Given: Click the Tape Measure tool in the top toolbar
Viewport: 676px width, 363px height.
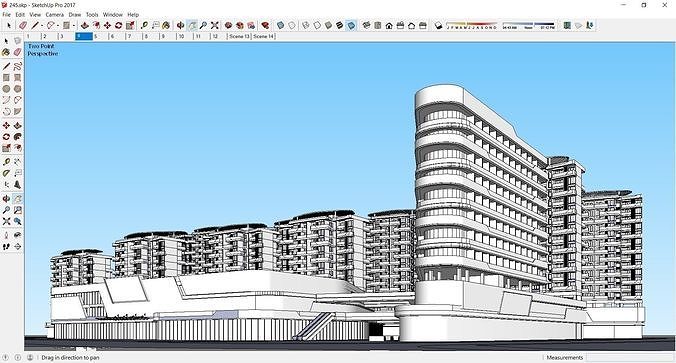Looking at the screenshot, I should pyautogui.click(x=144, y=25).
